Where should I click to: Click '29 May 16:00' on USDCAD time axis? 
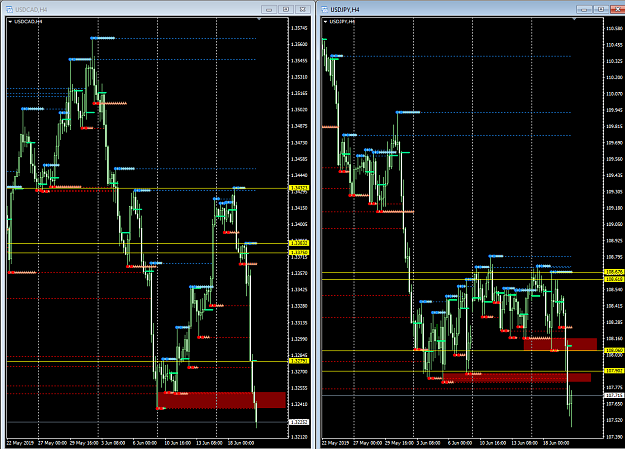tap(83, 443)
